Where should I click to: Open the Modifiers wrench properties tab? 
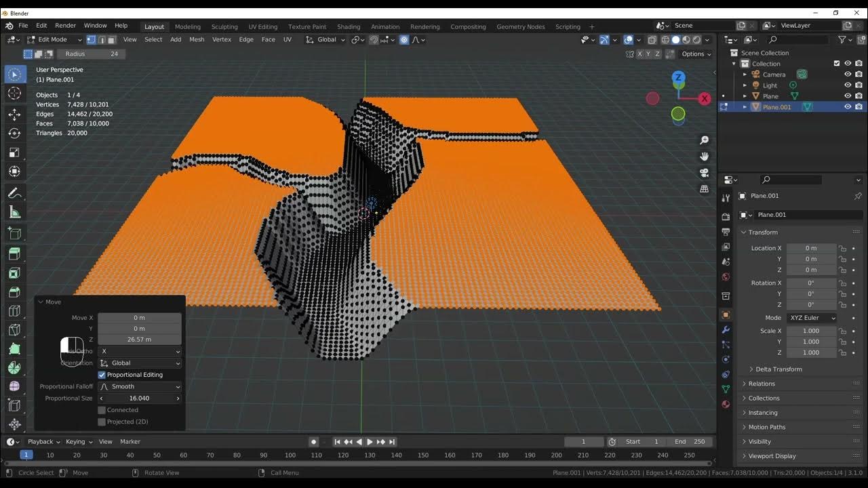click(x=726, y=330)
